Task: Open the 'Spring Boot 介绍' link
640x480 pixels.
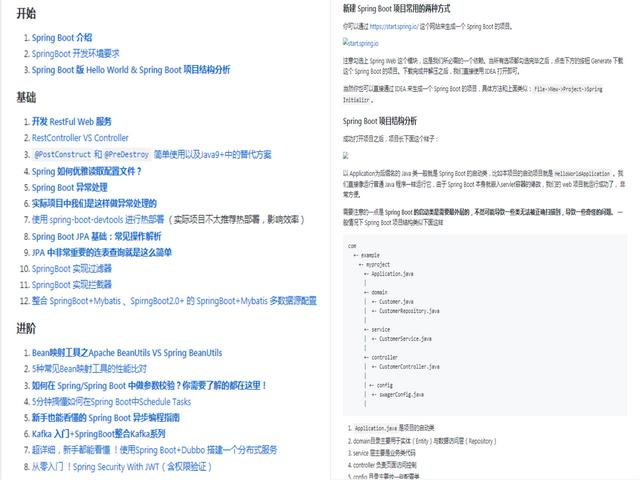Action: pyautogui.click(x=62, y=38)
